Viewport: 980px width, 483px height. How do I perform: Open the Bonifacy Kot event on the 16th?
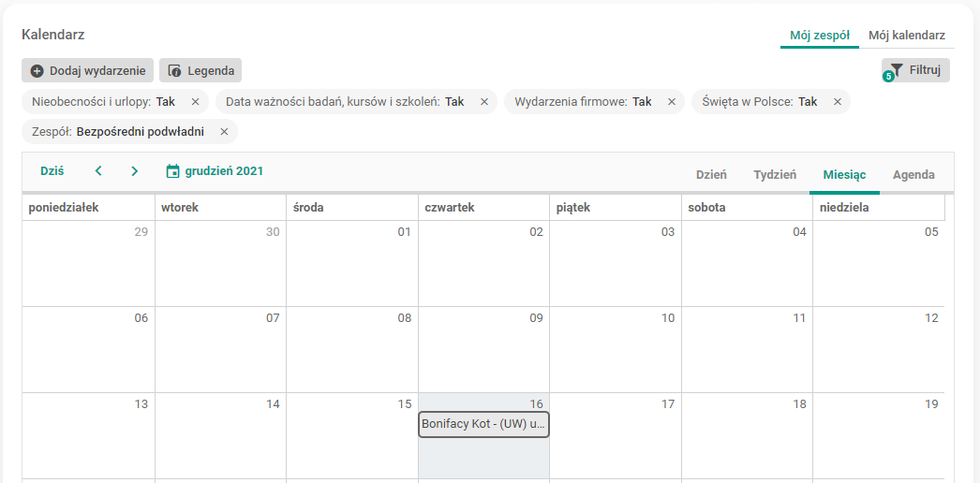483,424
